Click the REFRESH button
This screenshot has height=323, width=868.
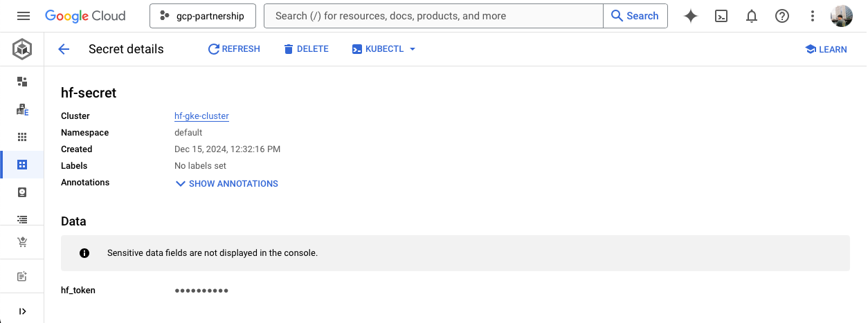click(234, 49)
